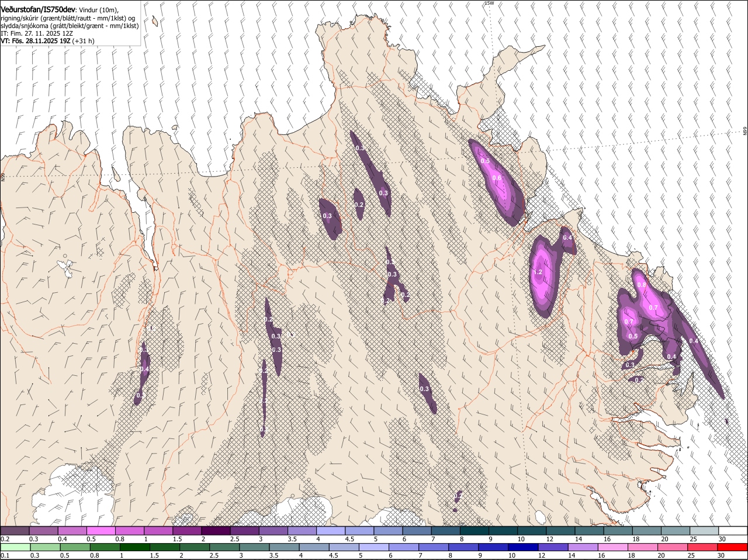Click the 15W longitude label
The width and height of the screenshot is (748, 560).
click(489, 3)
